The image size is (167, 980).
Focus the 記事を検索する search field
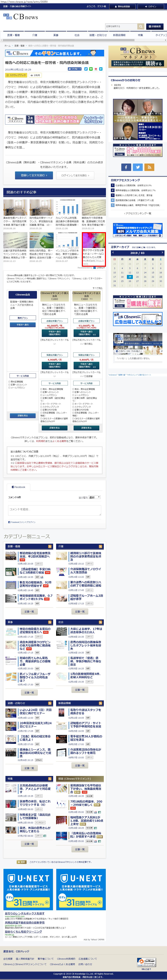point(121,26)
